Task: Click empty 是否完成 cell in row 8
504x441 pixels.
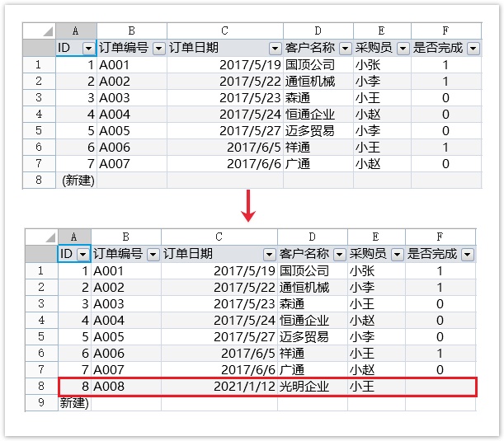Action: [x=440, y=386]
